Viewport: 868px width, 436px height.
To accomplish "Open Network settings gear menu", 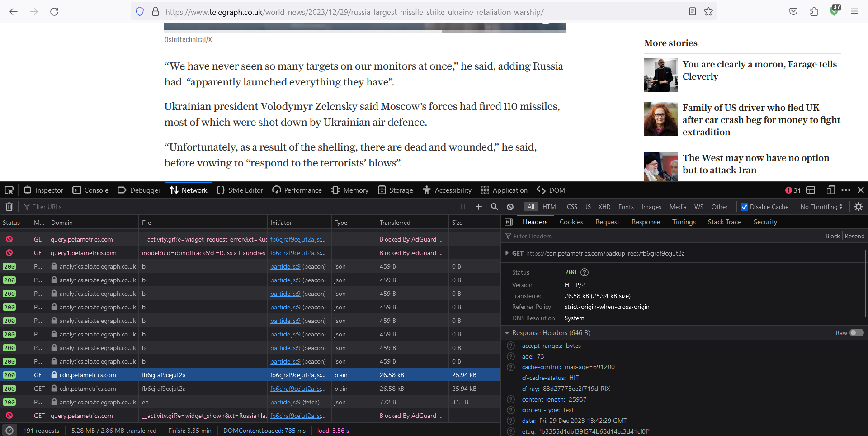I will 859,207.
